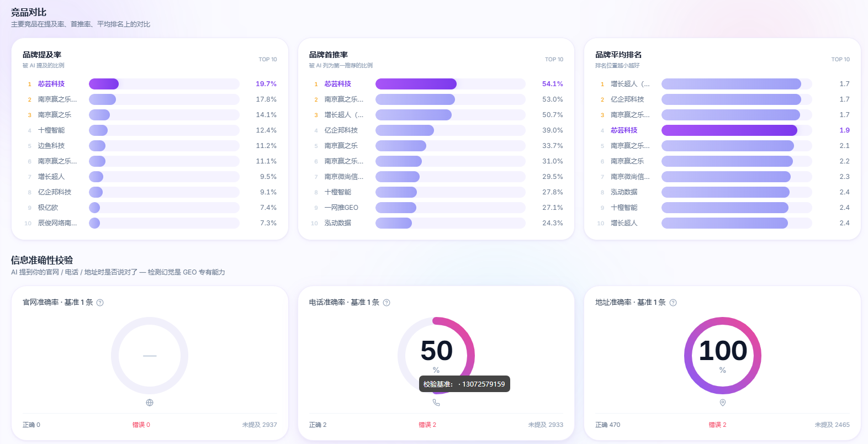Viewport: 868px width, 444px height.
Task: Select 增长超人 row with 9.5%
Action: point(150,177)
